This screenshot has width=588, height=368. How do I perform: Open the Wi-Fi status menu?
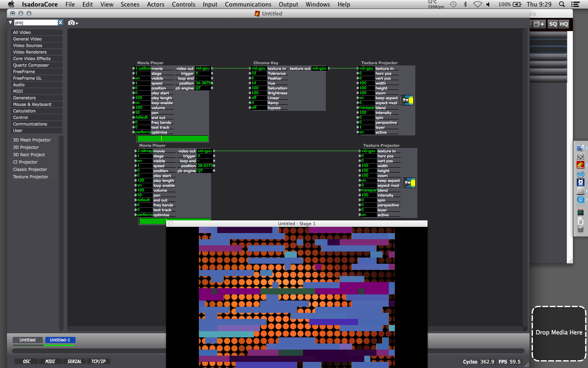coord(477,4)
